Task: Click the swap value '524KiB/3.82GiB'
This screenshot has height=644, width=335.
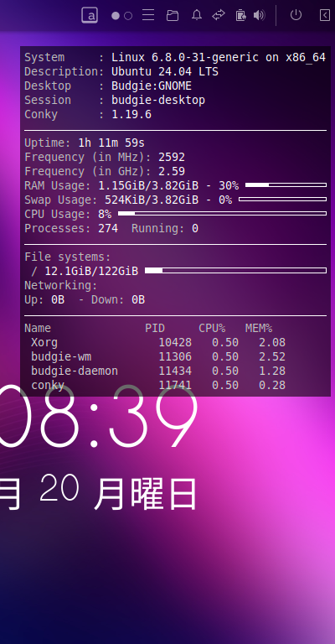Action: (152, 200)
